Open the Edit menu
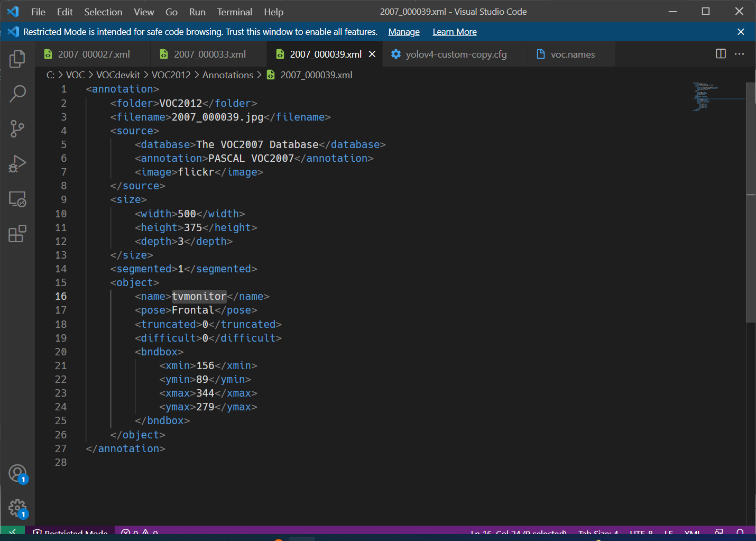Image resolution: width=756 pixels, height=541 pixels. pyautogui.click(x=64, y=12)
